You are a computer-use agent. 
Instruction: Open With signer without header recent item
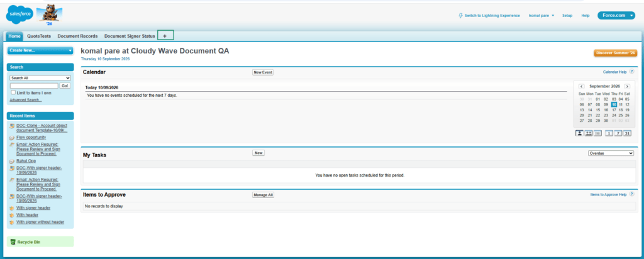[40, 222]
